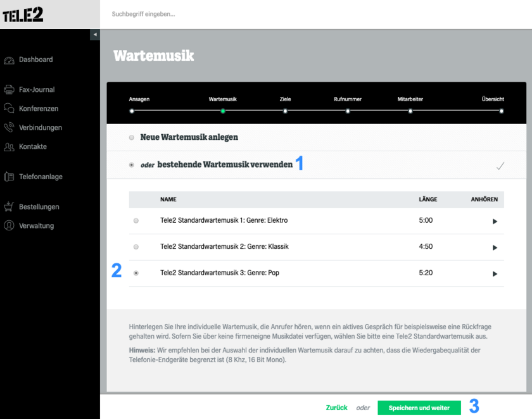Click the Bestellungen shopping cart icon
Screen dimensions: 532x419
9,206
